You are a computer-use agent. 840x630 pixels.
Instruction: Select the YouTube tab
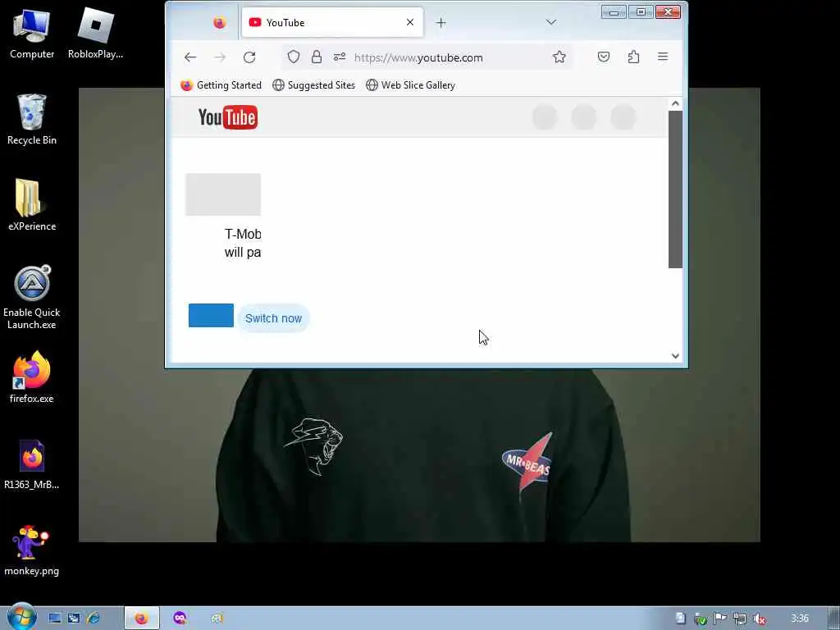(332, 22)
